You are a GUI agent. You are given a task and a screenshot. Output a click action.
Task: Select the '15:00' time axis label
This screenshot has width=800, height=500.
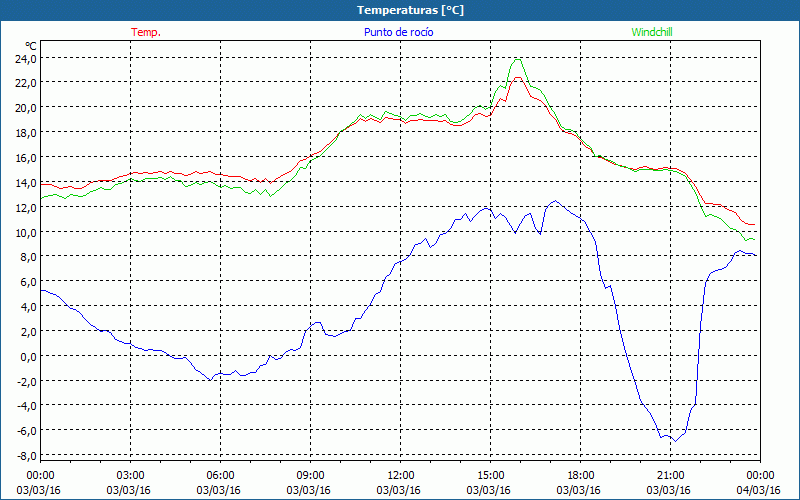[x=491, y=476]
